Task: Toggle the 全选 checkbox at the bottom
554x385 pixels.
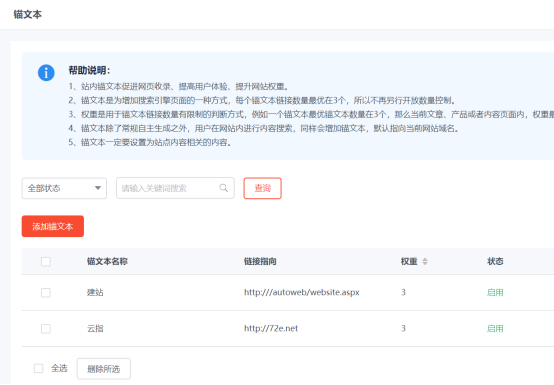Action: click(x=39, y=368)
